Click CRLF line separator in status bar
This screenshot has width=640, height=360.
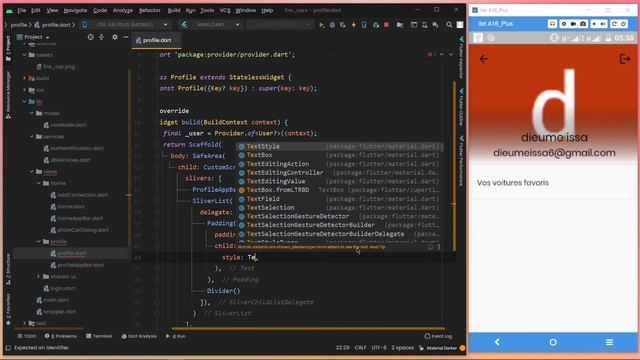[x=360, y=348]
